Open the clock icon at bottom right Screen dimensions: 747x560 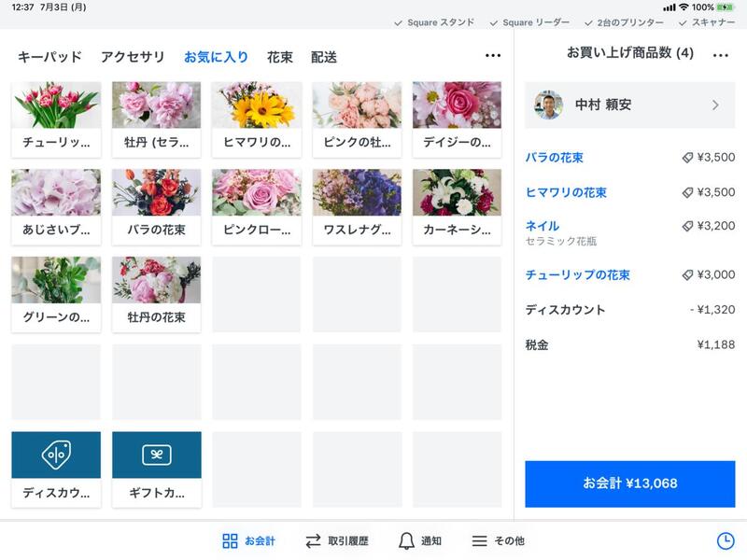tap(727, 539)
